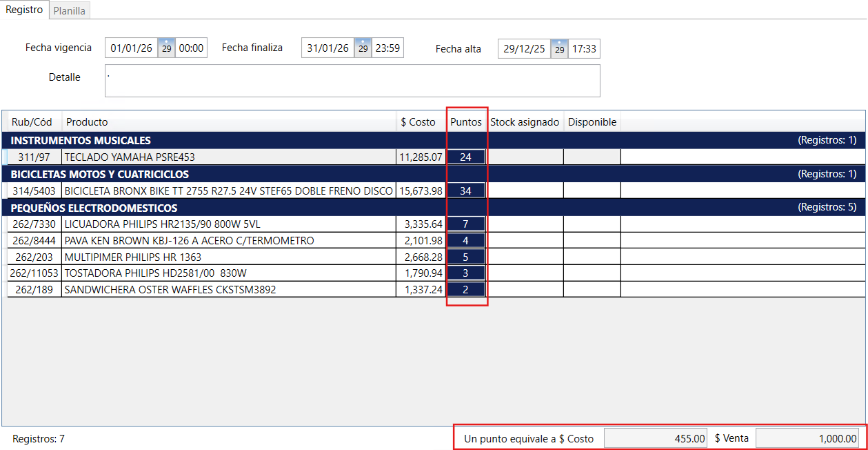Open the Fecha finaliza calendar picker icon
868x450 pixels.
click(x=363, y=48)
